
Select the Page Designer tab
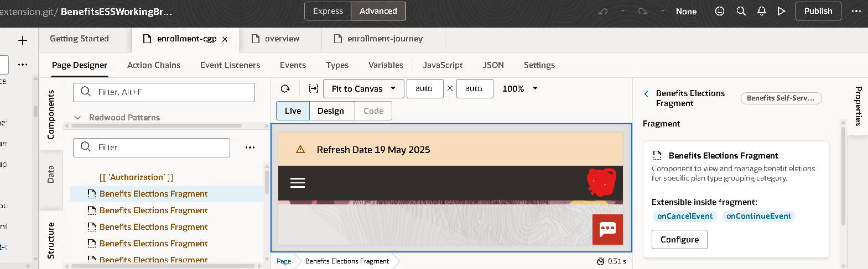tap(80, 65)
